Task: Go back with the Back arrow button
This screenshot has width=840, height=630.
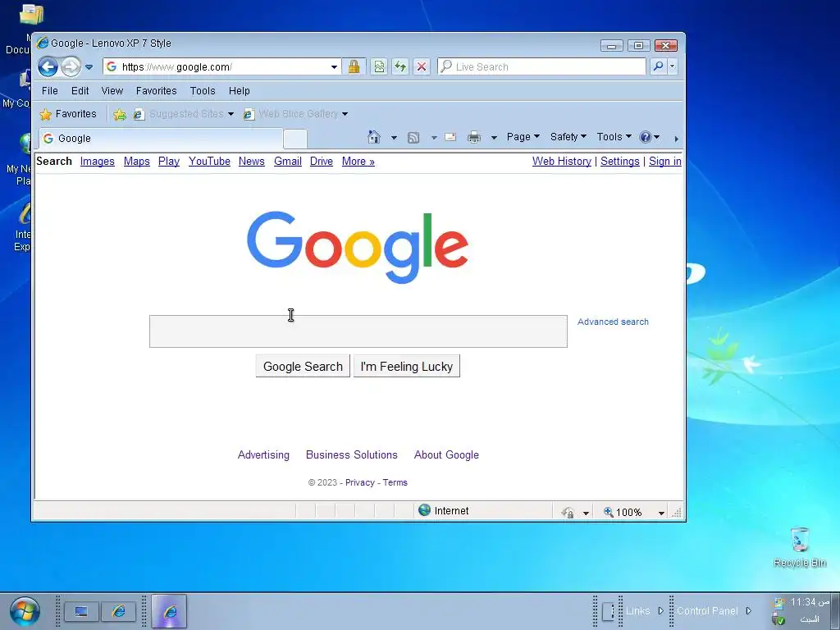Action: tap(48, 67)
